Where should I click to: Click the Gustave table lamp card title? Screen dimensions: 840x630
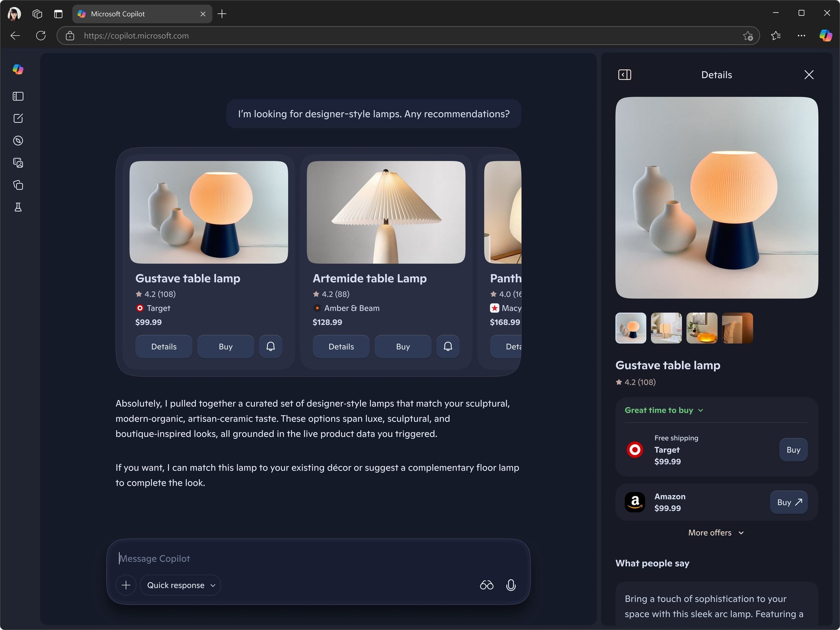pos(188,278)
